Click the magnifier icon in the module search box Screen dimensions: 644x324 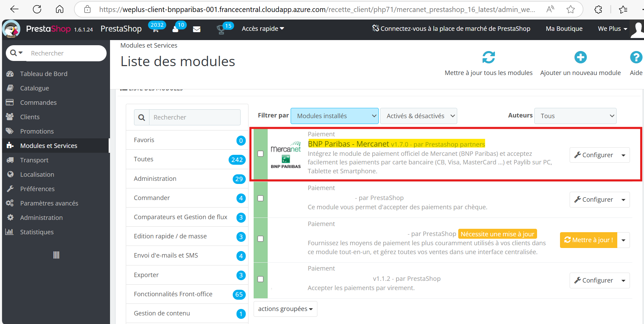(x=142, y=117)
